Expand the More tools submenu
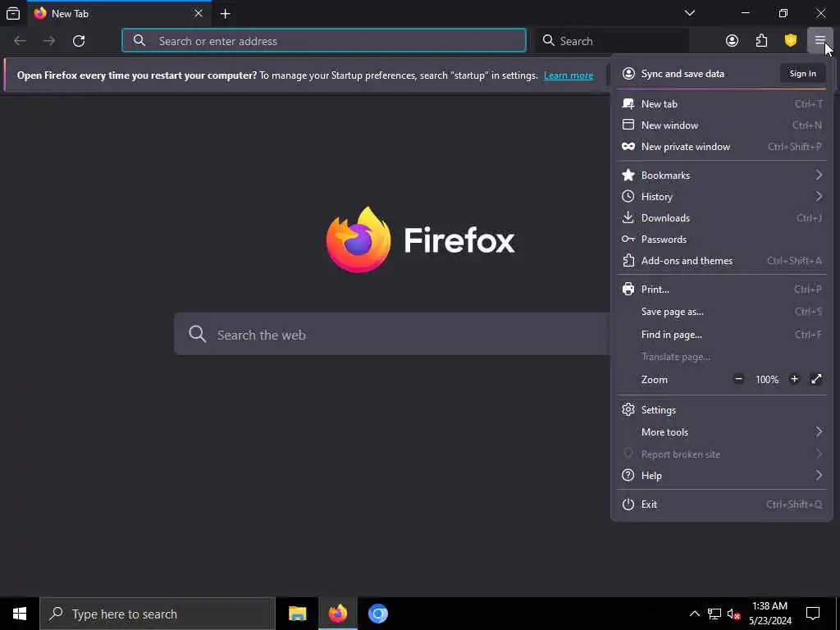The height and width of the screenshot is (630, 840). point(722,432)
